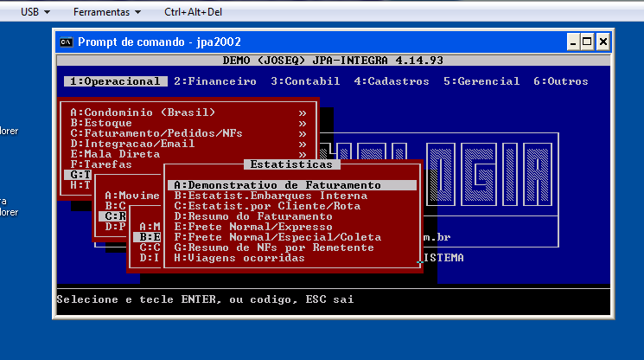Choose D:Resumo do Faturamento
The image size is (644, 360).
[253, 216]
